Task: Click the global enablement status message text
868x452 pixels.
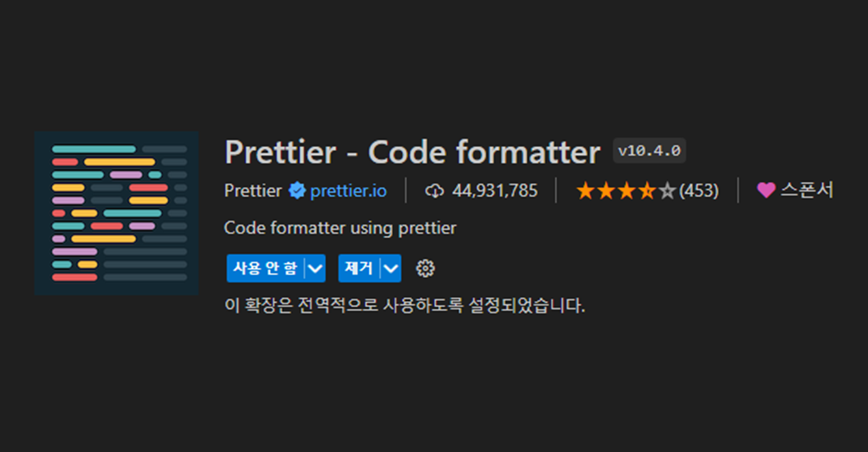Action: pos(405,306)
